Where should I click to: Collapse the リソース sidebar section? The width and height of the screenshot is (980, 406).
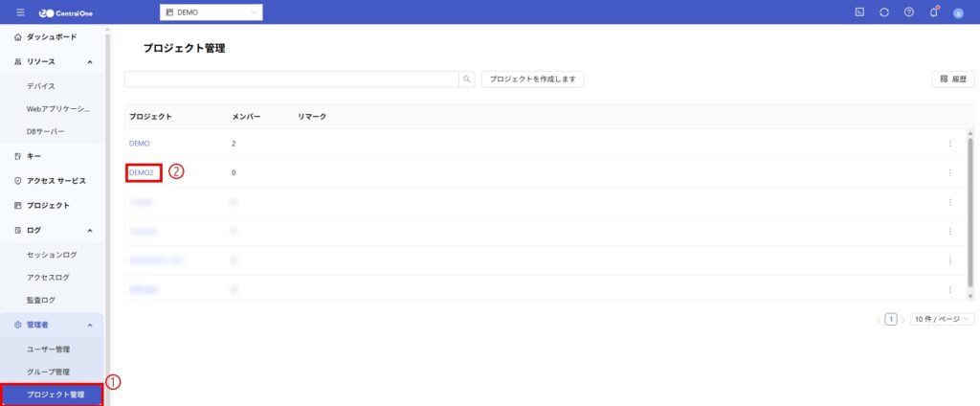(90, 61)
